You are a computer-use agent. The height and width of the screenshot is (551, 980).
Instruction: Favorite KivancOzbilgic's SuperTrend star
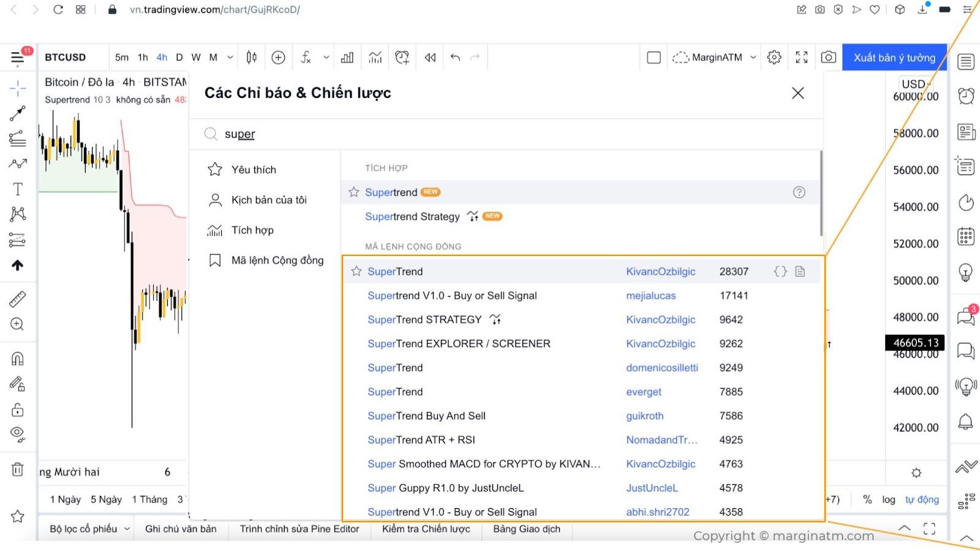tap(356, 271)
